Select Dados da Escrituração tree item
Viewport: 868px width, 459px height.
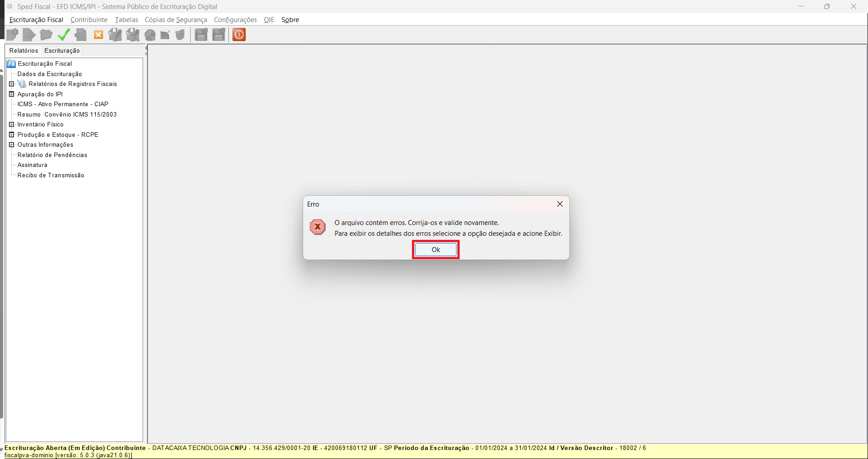(x=49, y=74)
